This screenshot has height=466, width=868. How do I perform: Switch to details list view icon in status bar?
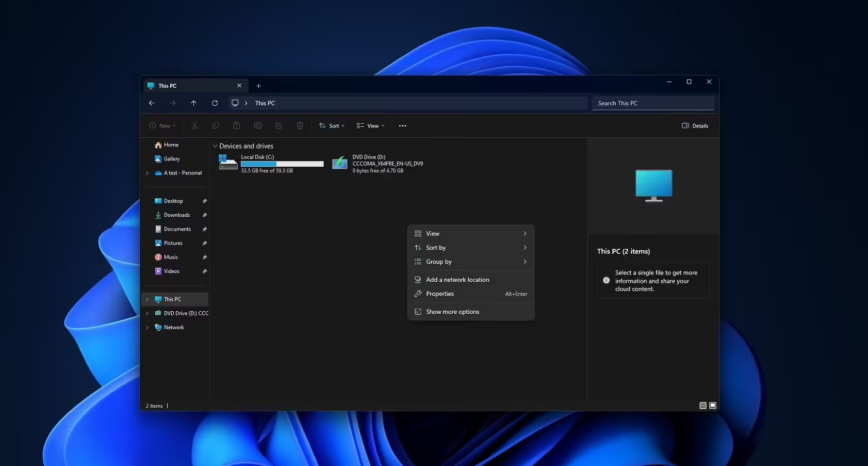pyautogui.click(x=702, y=406)
